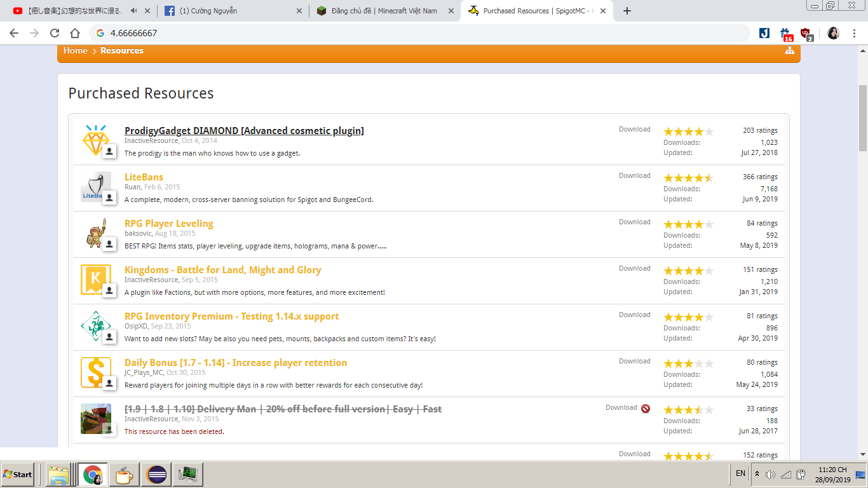Open the RPG Player Leveling title
This screenshot has width=868, height=488.
click(169, 224)
